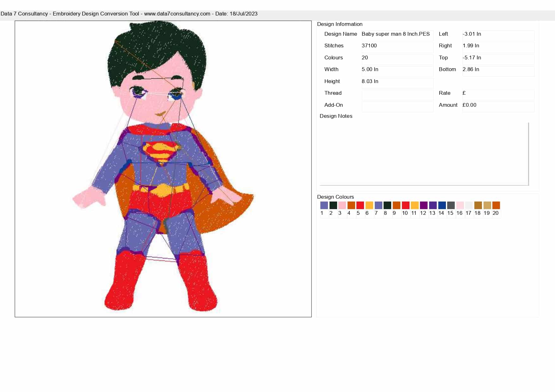Choose periwinkle colour swatch 7
Screen dimensions: 555x392
pyautogui.click(x=378, y=205)
